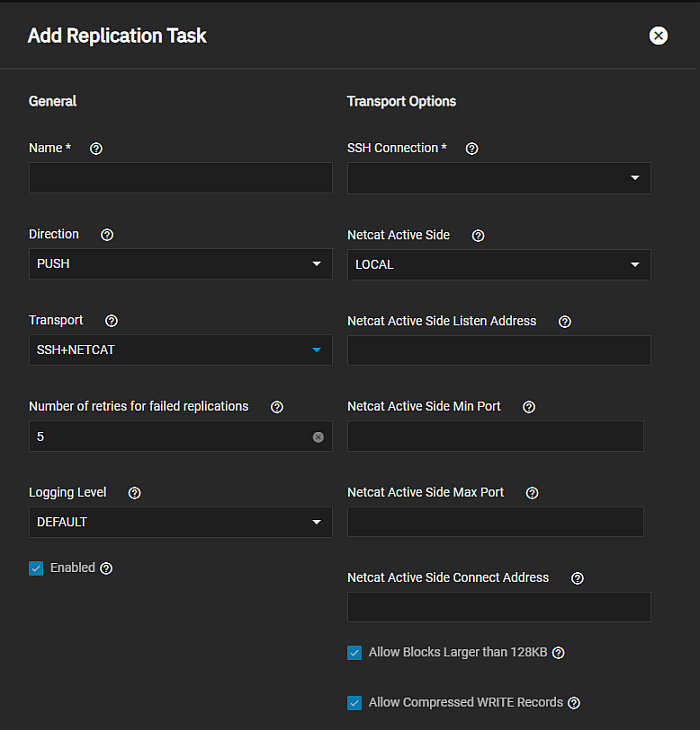Clear the number of retries field value

[318, 437]
